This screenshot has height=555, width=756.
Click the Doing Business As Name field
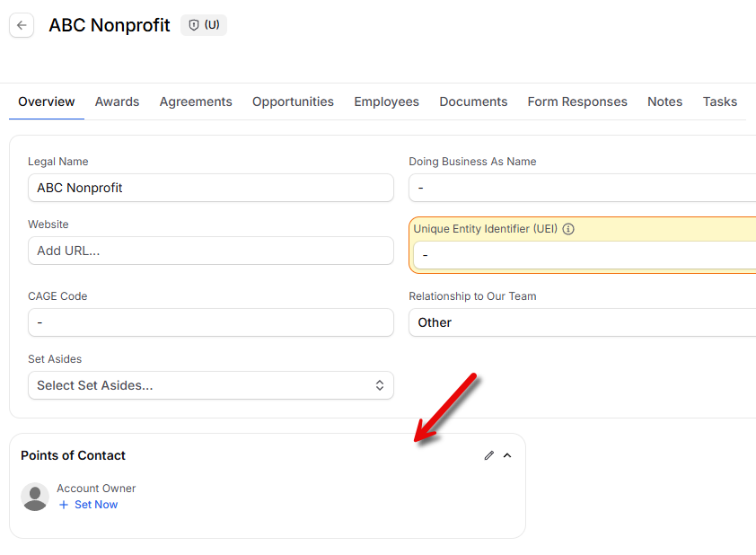coord(582,188)
